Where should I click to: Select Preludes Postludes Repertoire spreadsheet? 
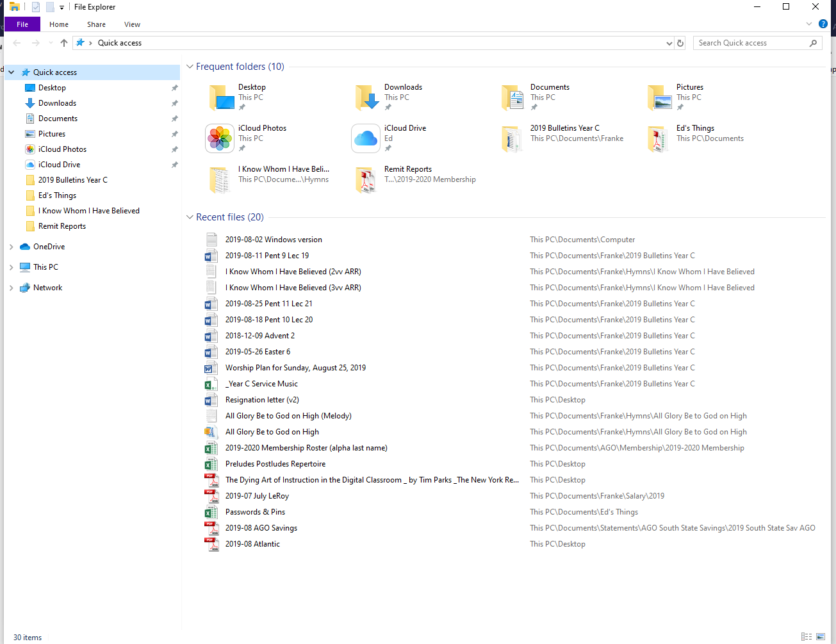point(275,464)
